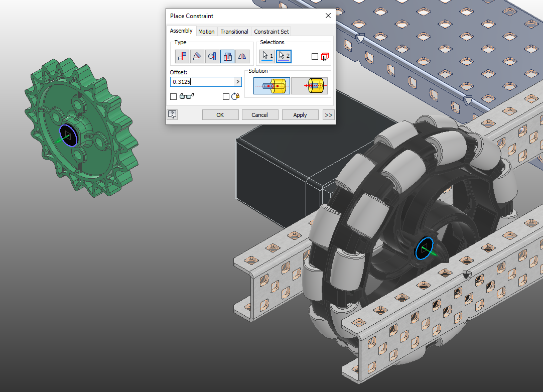Toggle the Lock Rotation checkbox
543x392 pixels.
226,96
